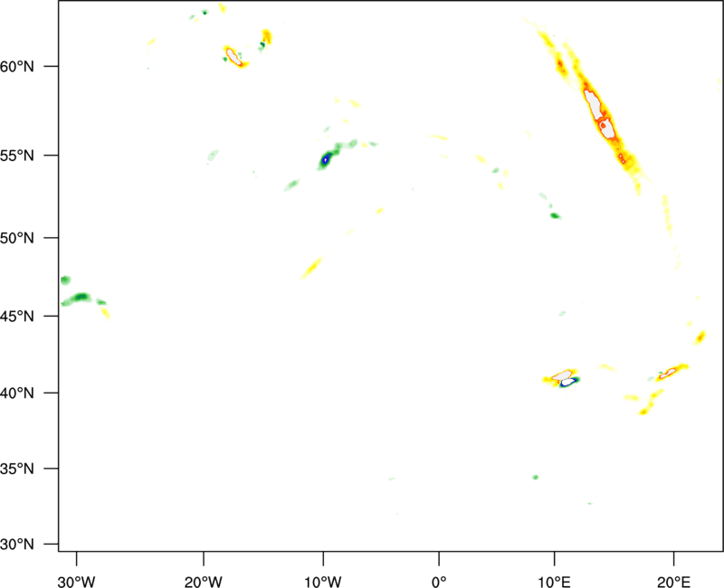Click the 50°N latitude label
724x588 pixels.
17,238
